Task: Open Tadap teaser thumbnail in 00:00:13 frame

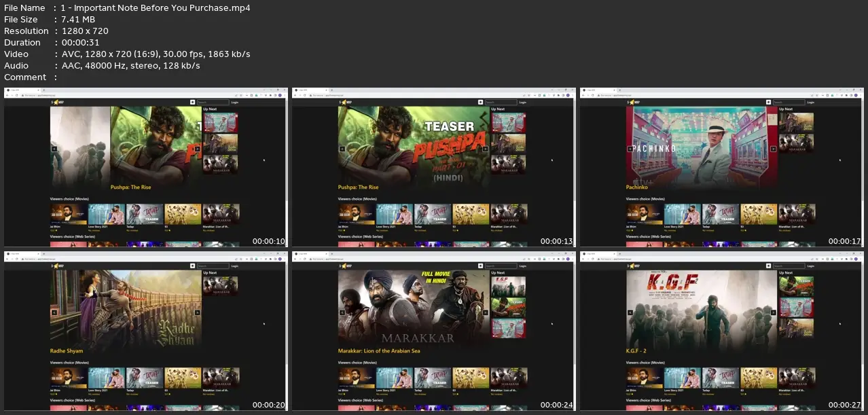Action: click(433, 214)
